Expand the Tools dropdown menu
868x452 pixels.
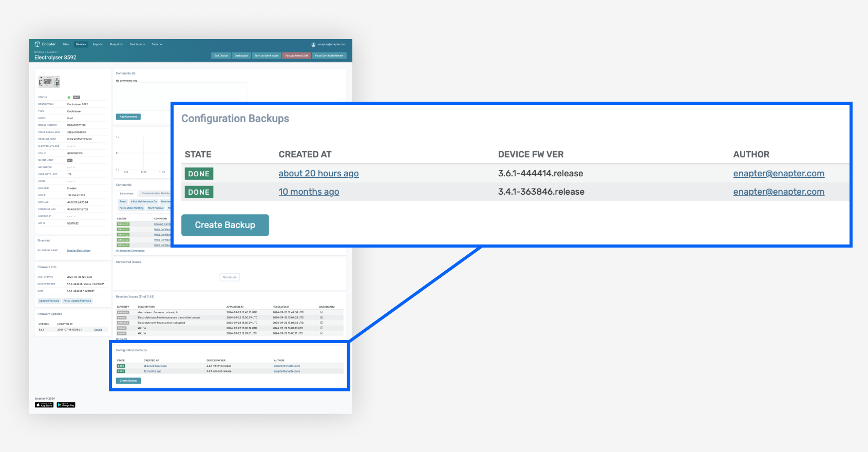click(x=157, y=44)
